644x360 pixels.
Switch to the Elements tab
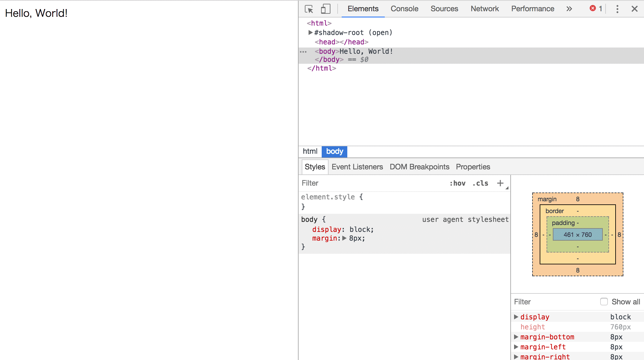click(x=363, y=9)
